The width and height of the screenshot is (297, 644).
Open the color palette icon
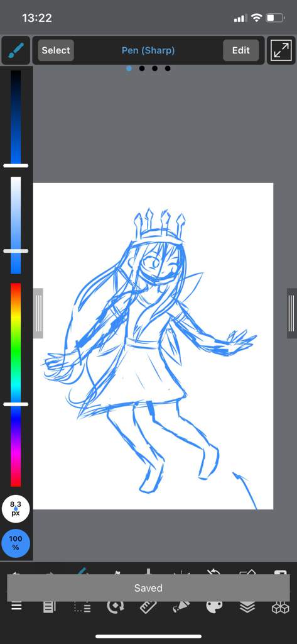[x=214, y=607]
